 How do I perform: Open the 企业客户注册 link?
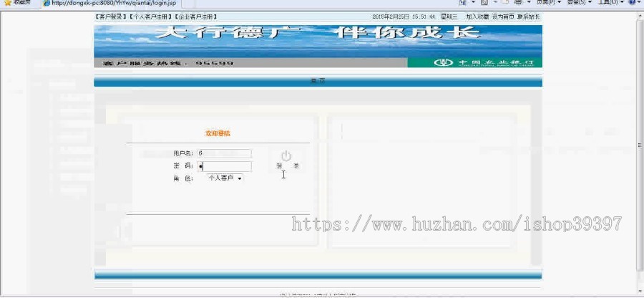tap(195, 17)
